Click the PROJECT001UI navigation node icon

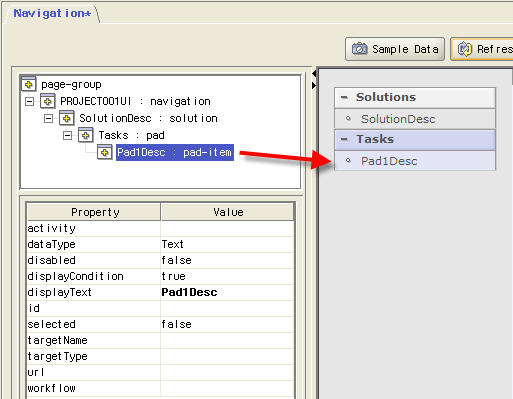point(47,101)
